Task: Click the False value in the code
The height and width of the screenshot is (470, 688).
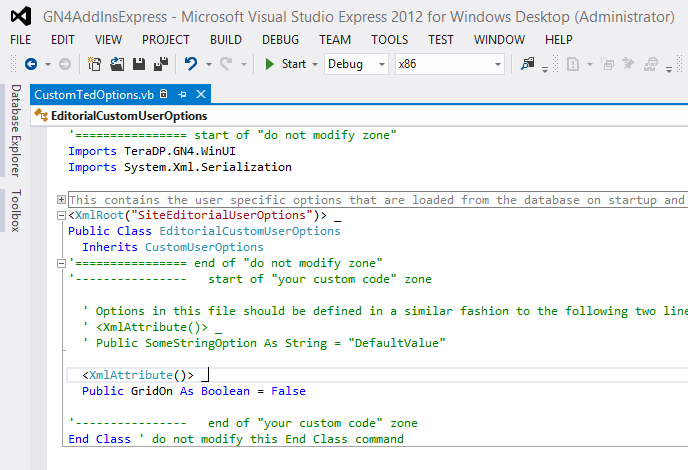Action: (x=288, y=391)
